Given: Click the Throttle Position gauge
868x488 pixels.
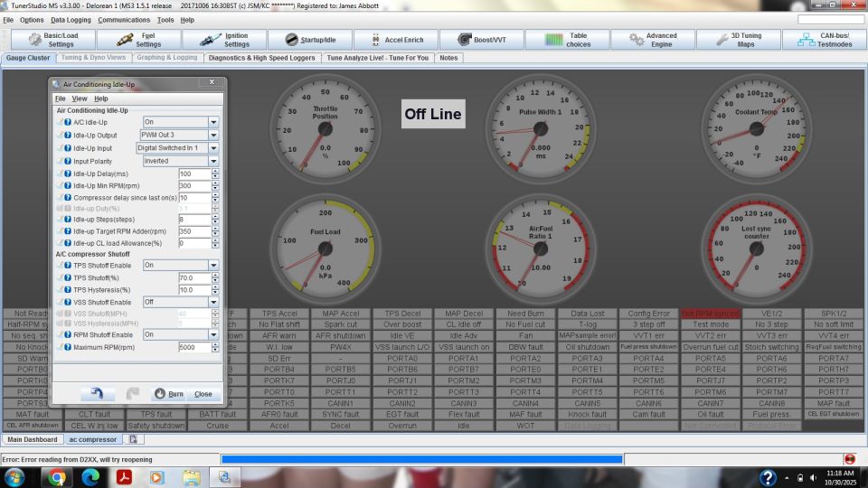Looking at the screenshot, I should point(325,129).
